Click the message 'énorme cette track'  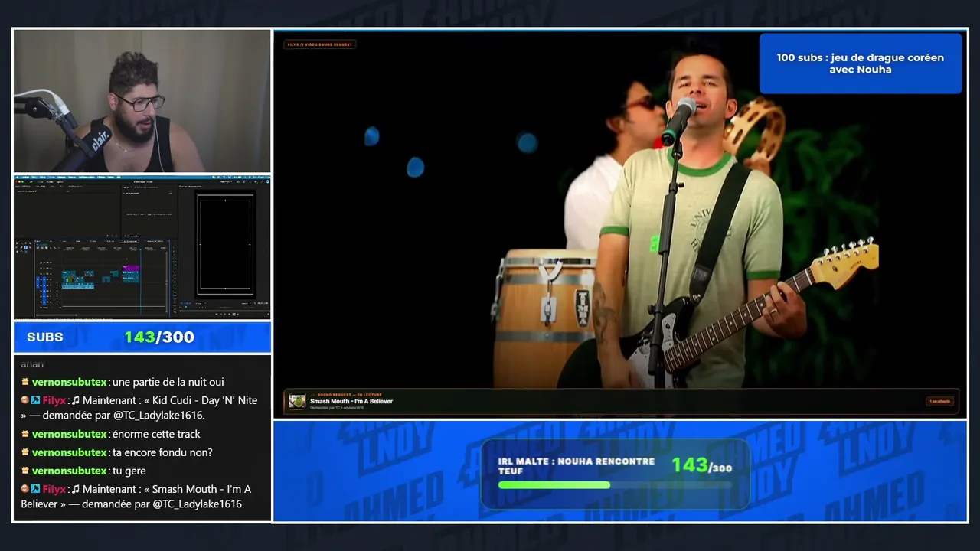(156, 434)
